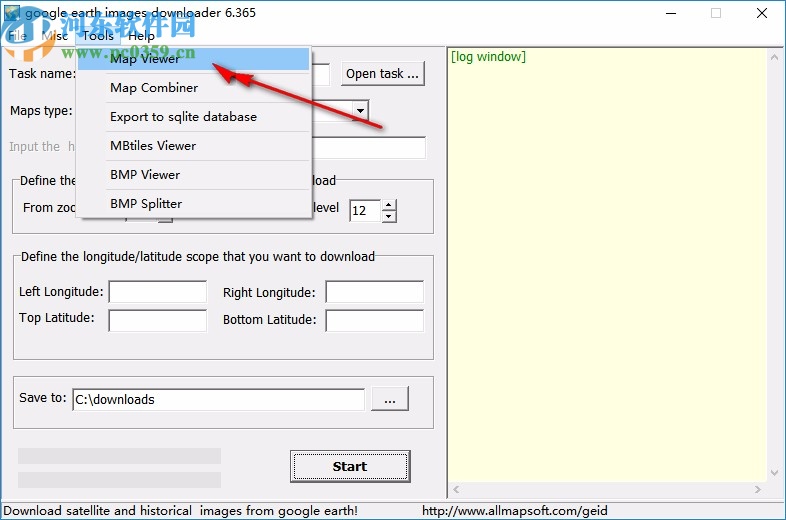Minimize the downloader window
The height and width of the screenshot is (520, 786).
click(671, 13)
